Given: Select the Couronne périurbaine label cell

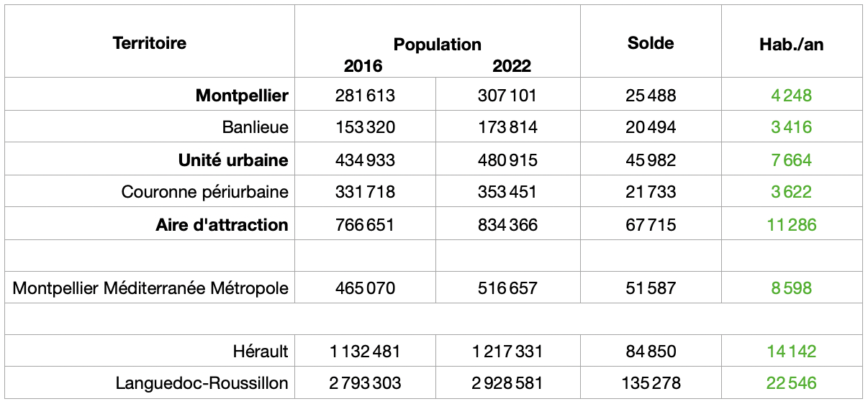Looking at the screenshot, I should point(205,192).
